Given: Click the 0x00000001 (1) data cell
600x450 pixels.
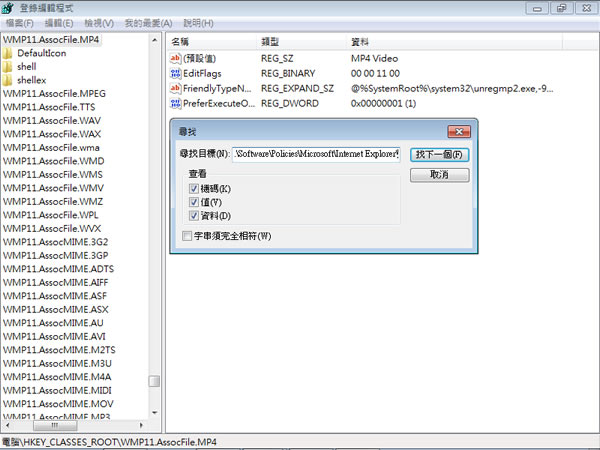Looking at the screenshot, I should click(383, 103).
